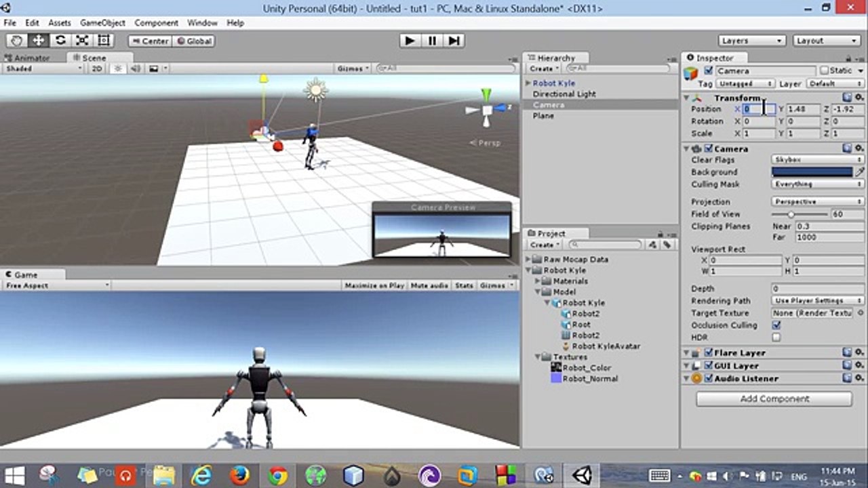Screen dimensions: 868x488
Task: Toggle the Center pivot button
Action: [149, 41]
